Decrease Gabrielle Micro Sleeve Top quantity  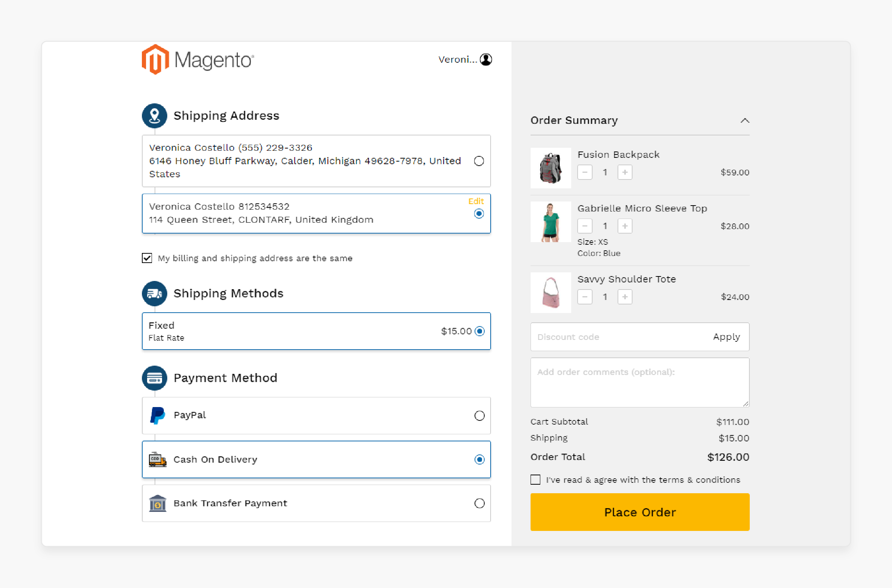[585, 226]
